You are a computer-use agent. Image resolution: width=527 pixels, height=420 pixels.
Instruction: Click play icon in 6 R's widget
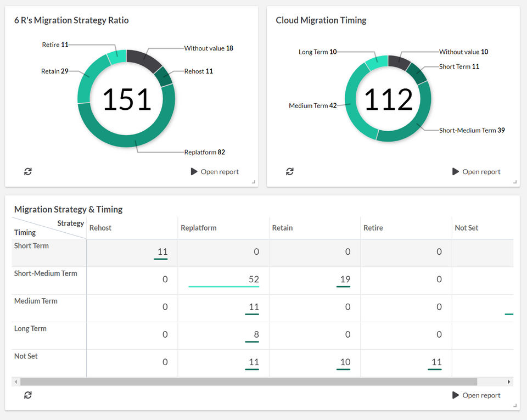[194, 172]
